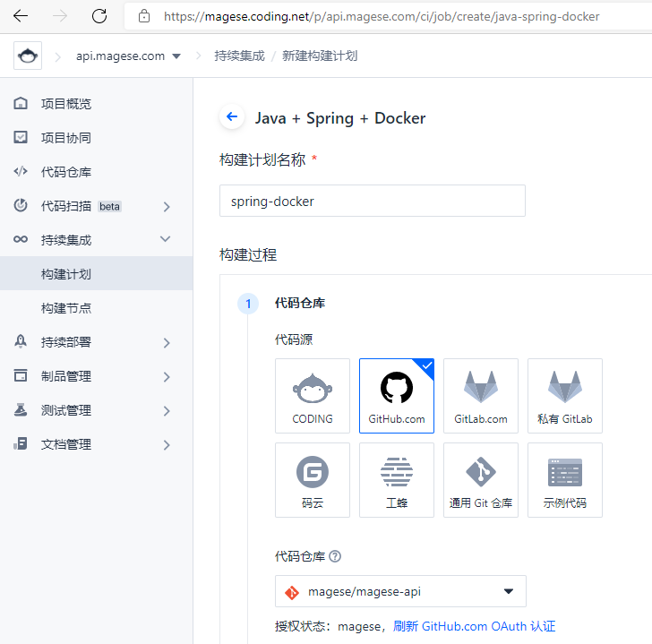Select the 构建计划 submenu item

click(97, 273)
